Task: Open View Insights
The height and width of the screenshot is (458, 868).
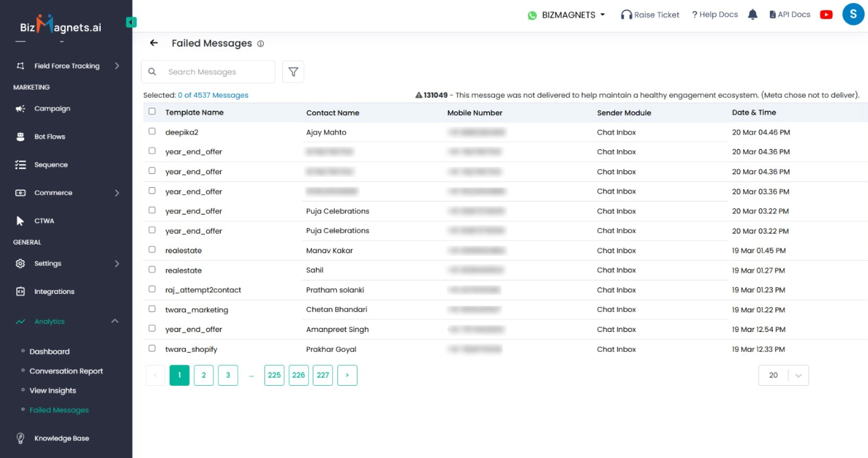Action: pyautogui.click(x=53, y=391)
